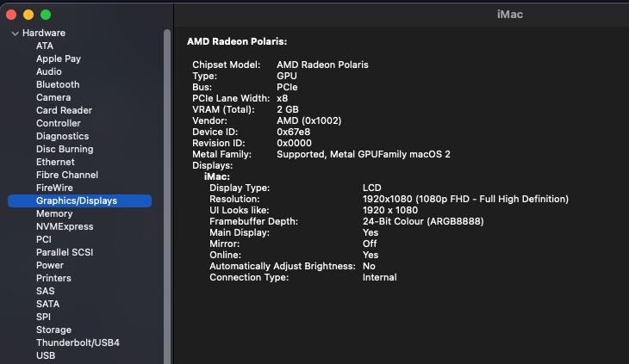
Task: Click the 'Framebuffer Depth:' label
Action: click(x=253, y=221)
